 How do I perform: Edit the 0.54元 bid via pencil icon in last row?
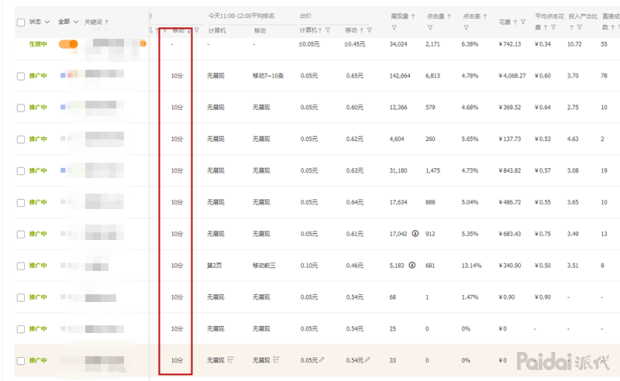367,359
